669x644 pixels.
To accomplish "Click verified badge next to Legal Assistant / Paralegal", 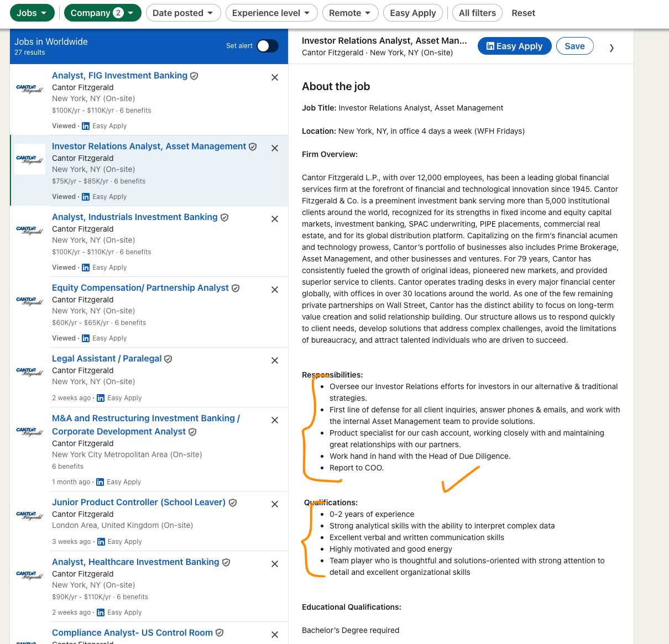I will 168,359.
